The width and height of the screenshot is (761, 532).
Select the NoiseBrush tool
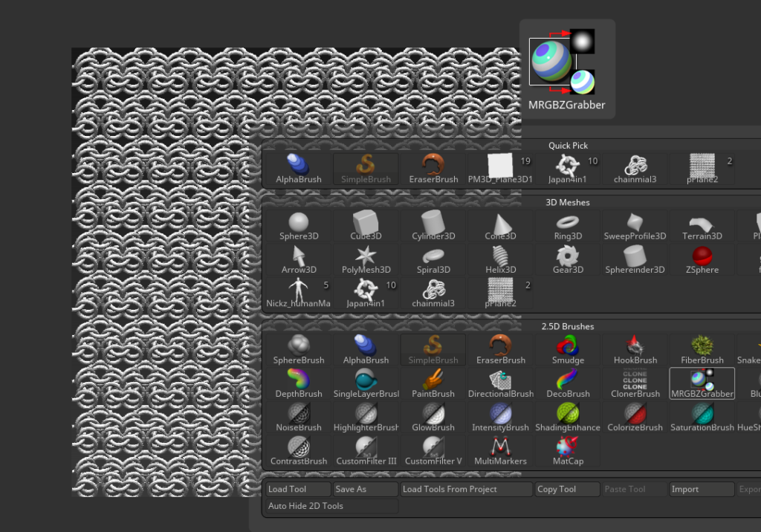pyautogui.click(x=299, y=418)
